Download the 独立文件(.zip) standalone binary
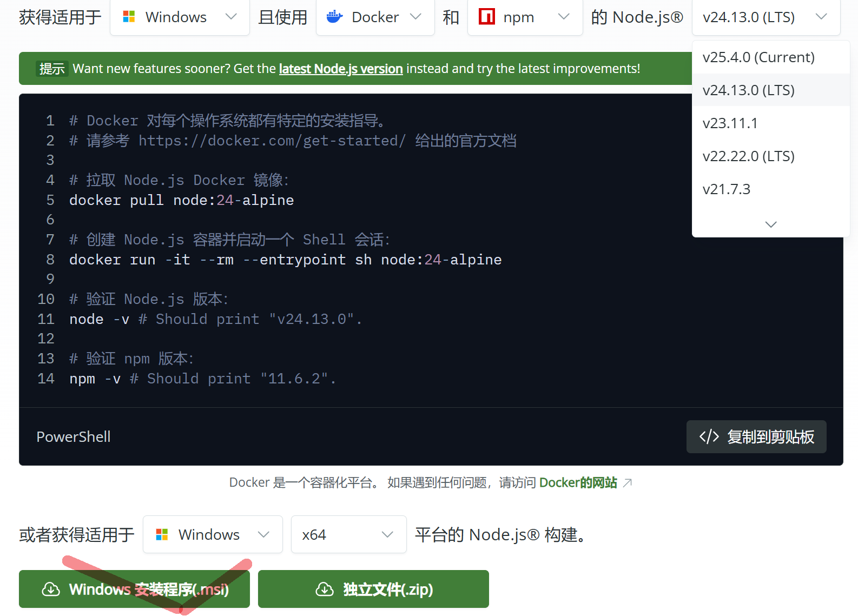The image size is (858, 616). 373,589
